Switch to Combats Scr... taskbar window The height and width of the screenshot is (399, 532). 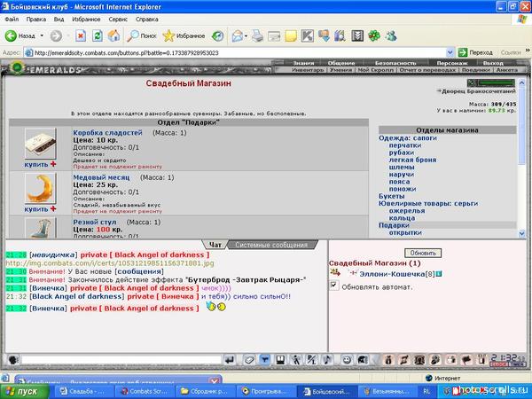[145, 391]
